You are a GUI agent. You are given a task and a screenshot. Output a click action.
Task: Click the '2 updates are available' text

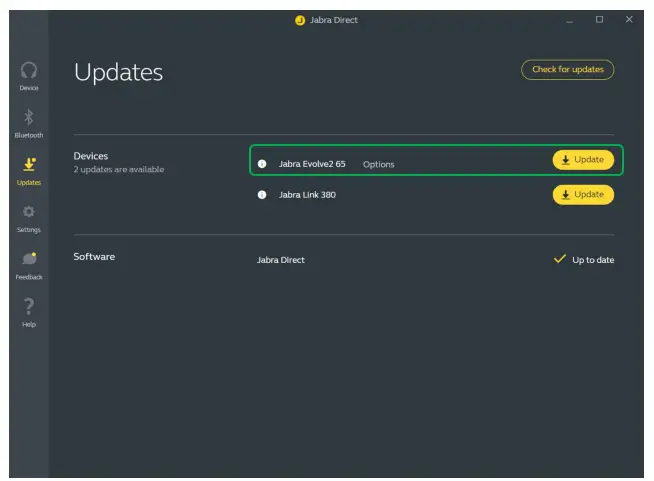(x=119, y=169)
